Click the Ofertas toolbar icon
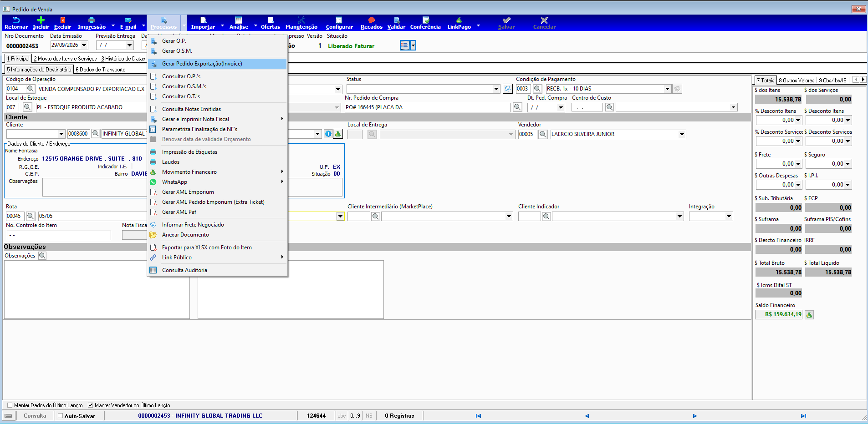 click(271, 20)
